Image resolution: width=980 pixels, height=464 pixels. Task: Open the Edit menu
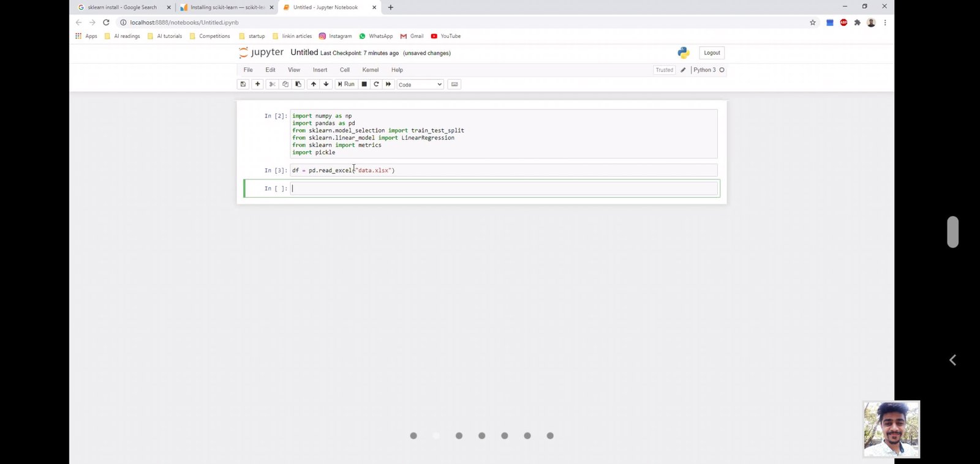pyautogui.click(x=270, y=70)
